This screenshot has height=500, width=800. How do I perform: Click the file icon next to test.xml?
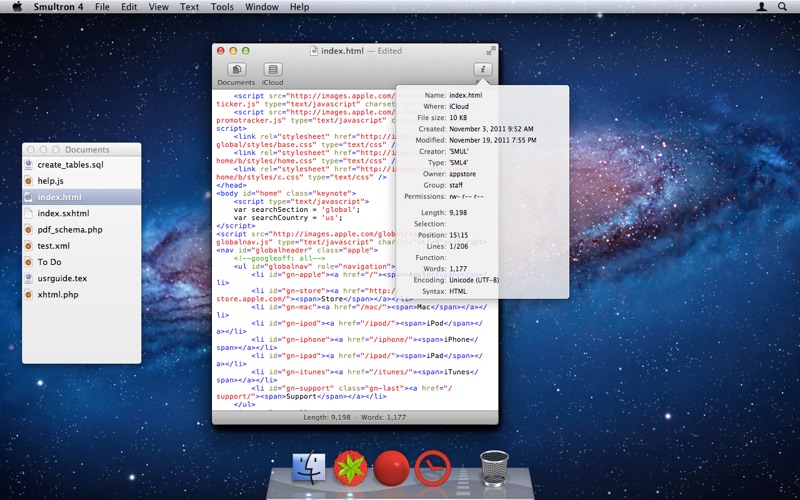pyautogui.click(x=29, y=246)
